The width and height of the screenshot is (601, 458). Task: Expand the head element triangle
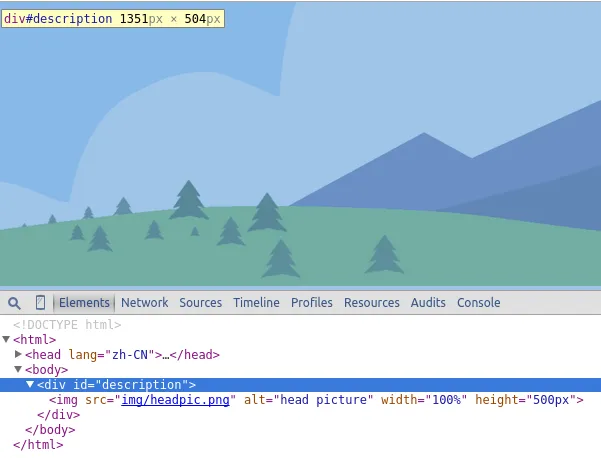[19, 354]
